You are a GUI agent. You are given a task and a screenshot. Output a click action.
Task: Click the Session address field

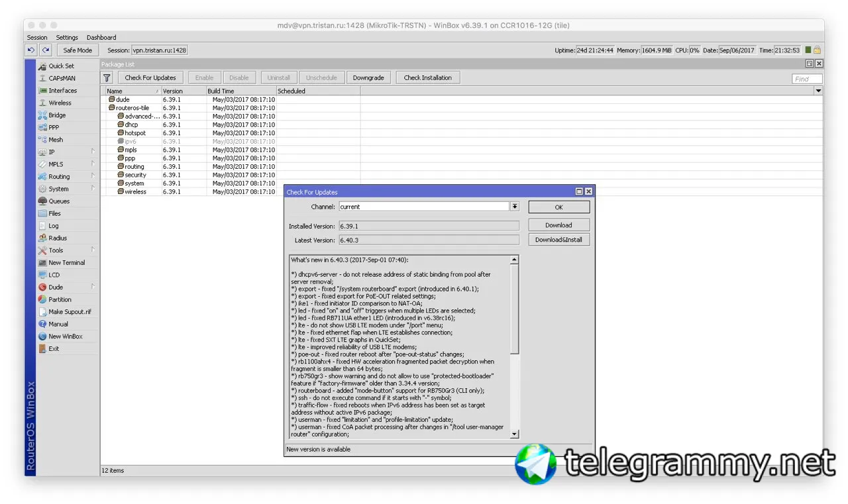click(x=160, y=50)
